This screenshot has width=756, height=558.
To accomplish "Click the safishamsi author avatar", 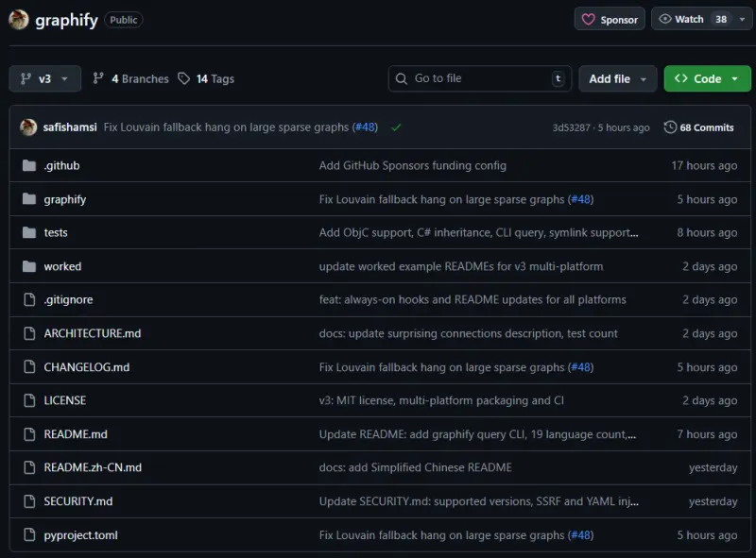I will pyautogui.click(x=27, y=127).
